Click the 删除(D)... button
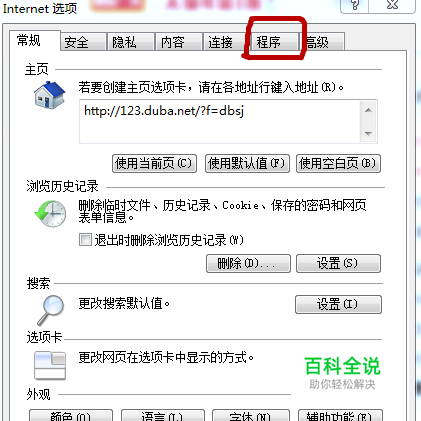Image resolution: width=421 pixels, height=421 pixels. point(248,264)
